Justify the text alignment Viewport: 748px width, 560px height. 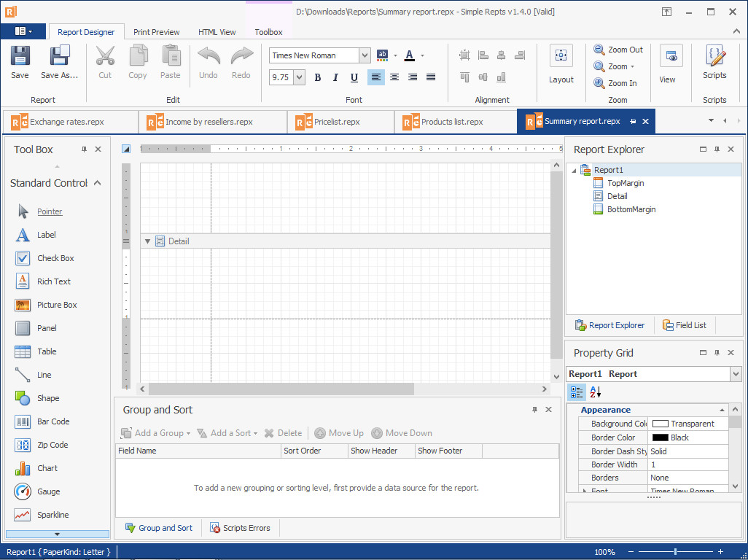tap(431, 77)
